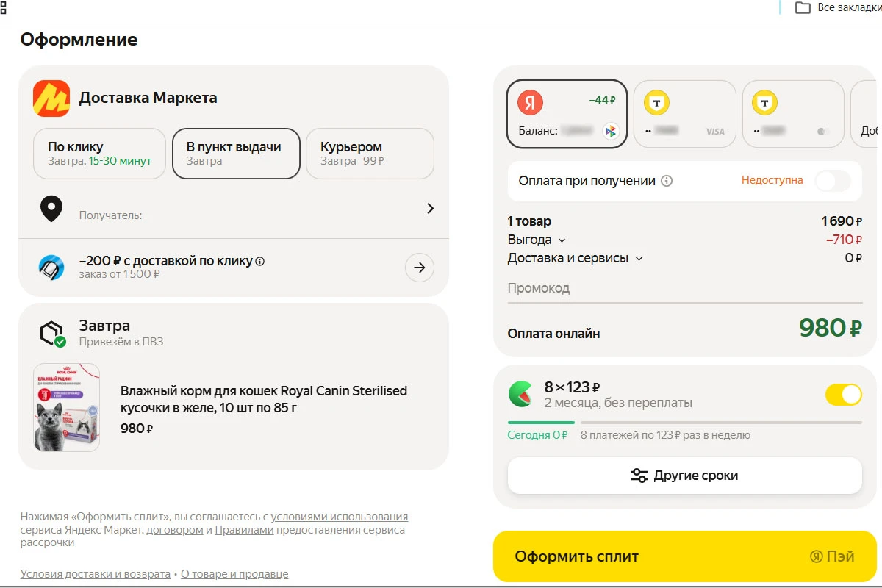Choose the T-Bank VISA payment card
This screenshot has height=588, width=882.
pyautogui.click(x=684, y=114)
